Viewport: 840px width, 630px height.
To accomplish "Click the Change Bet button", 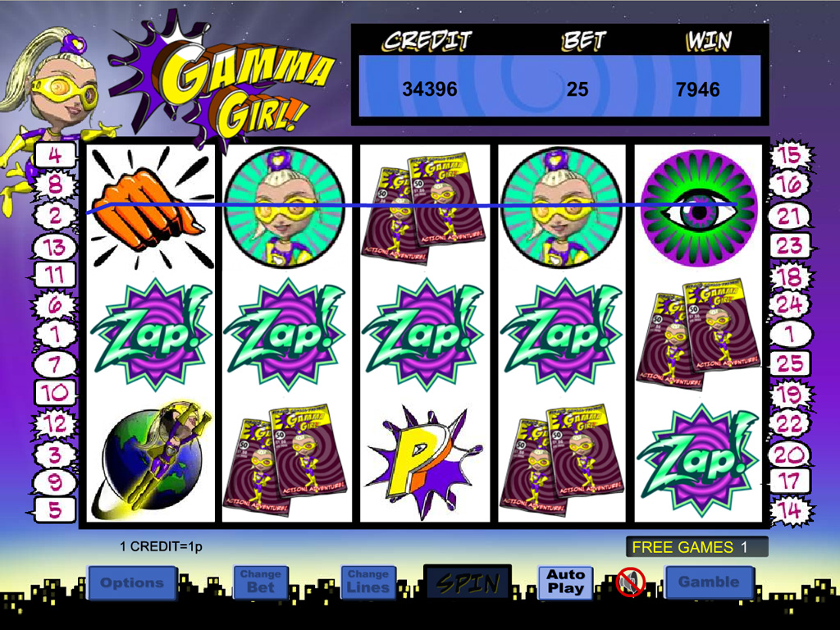I will (260, 582).
